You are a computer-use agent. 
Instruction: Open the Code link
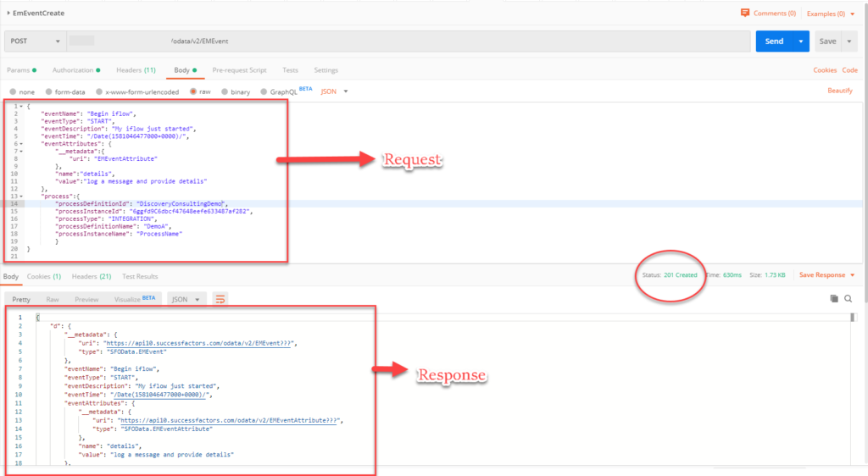point(849,70)
